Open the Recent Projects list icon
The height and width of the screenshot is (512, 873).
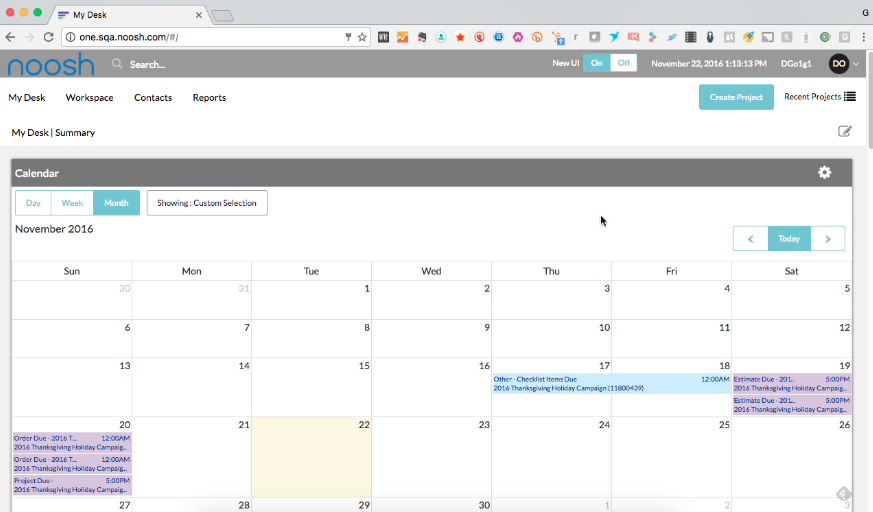(850, 96)
